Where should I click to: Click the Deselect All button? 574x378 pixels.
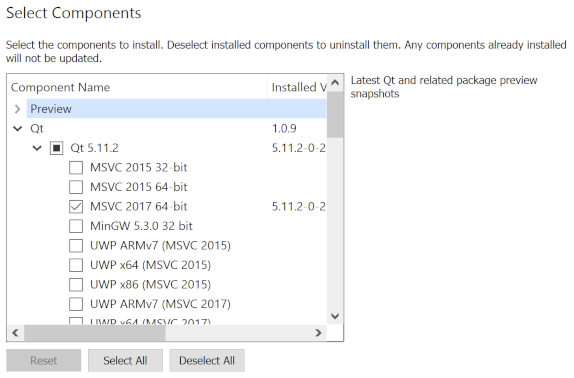[207, 360]
